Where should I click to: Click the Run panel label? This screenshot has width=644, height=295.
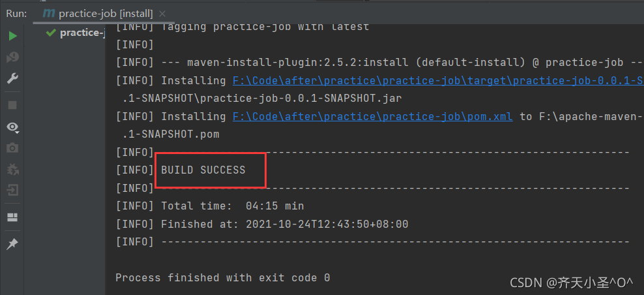point(16,12)
